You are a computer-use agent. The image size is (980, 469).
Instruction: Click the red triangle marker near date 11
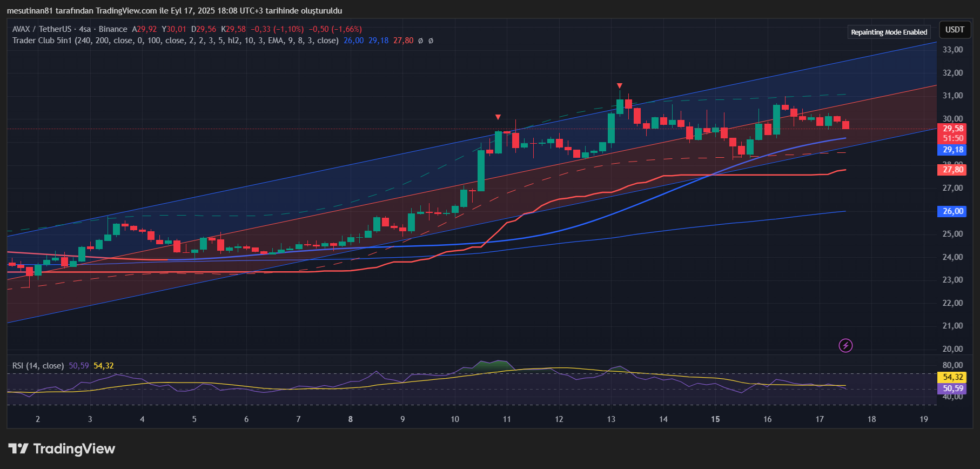[498, 117]
